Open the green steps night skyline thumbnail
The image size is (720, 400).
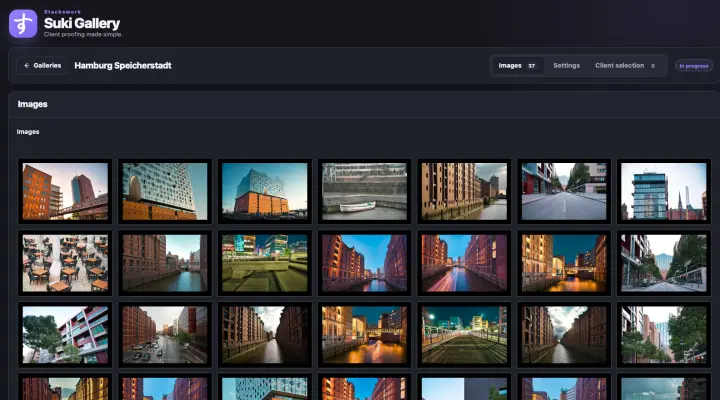[264, 263]
